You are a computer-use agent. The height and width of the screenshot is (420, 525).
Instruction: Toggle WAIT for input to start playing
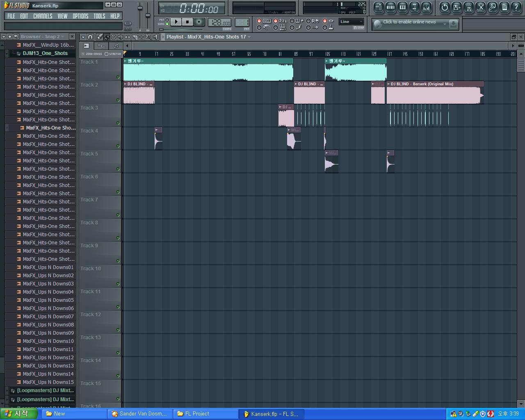[276, 27]
